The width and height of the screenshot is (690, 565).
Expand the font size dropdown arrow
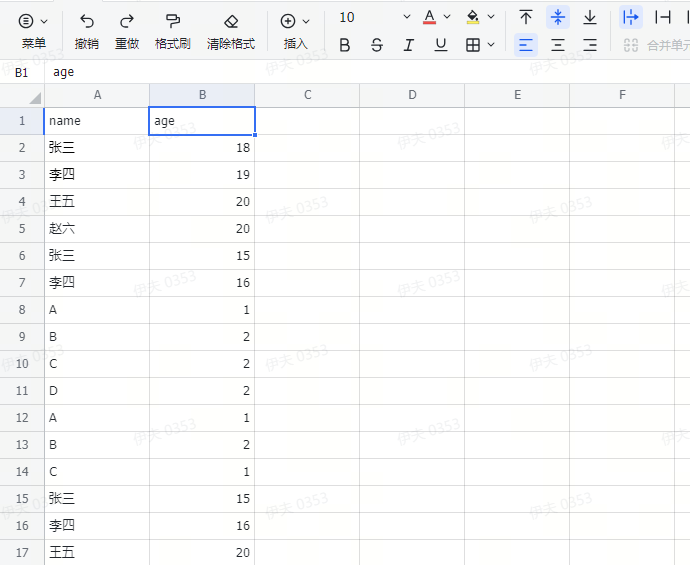point(407,17)
